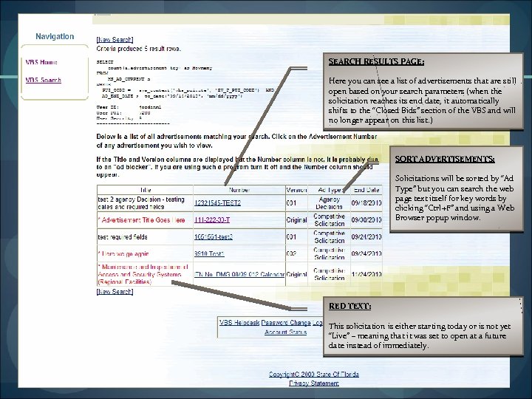This screenshot has width=532, height=399.
Task: Click the Agency Decision ad type cell
Action: coord(329,203)
